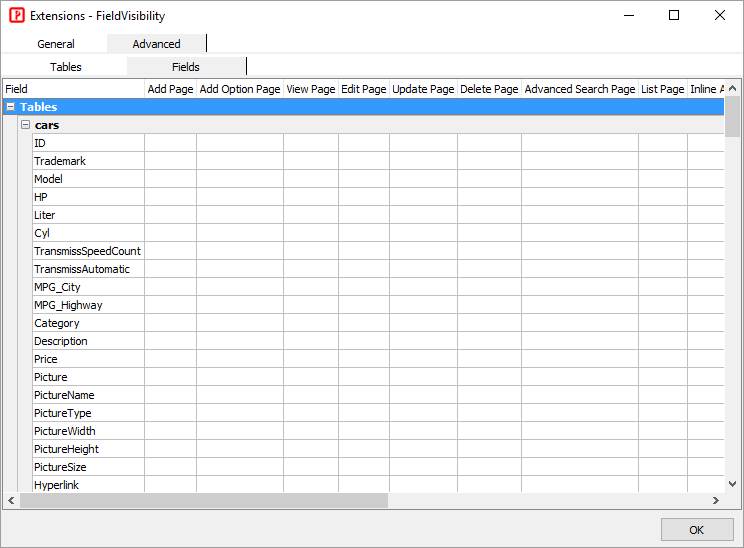
Task: Switch to the General tab
Action: point(56,44)
